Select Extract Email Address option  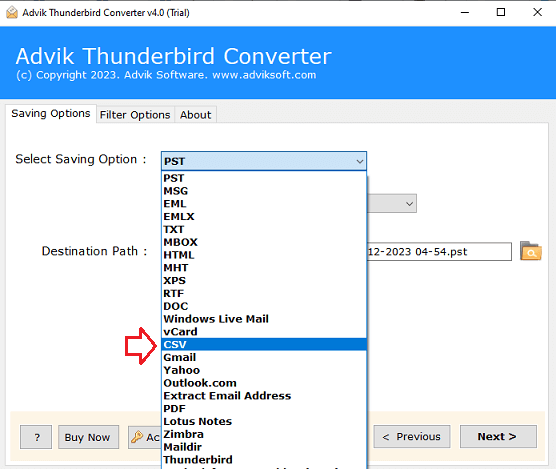pyautogui.click(x=264, y=396)
